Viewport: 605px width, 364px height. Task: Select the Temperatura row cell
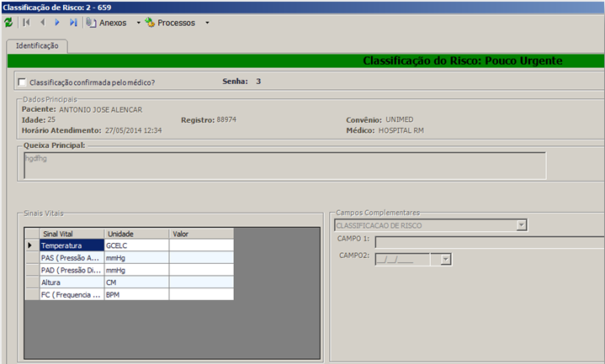[72, 245]
